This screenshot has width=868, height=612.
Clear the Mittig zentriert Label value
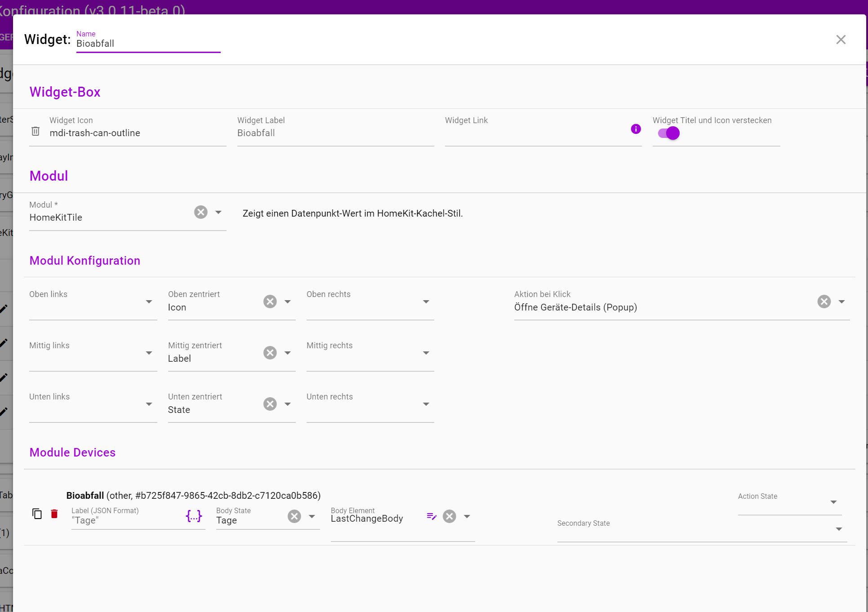(x=270, y=353)
